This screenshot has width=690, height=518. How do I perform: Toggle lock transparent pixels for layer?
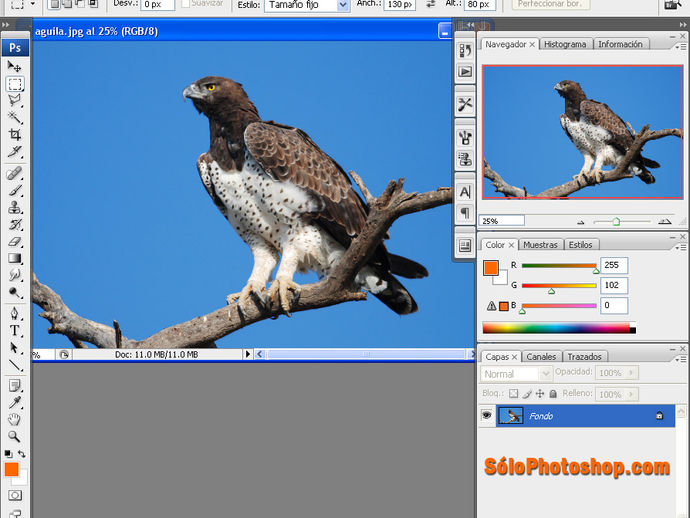(x=514, y=393)
